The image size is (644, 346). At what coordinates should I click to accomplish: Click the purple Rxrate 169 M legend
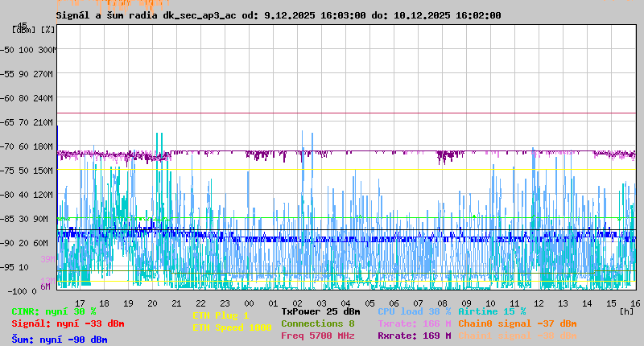click(414, 336)
